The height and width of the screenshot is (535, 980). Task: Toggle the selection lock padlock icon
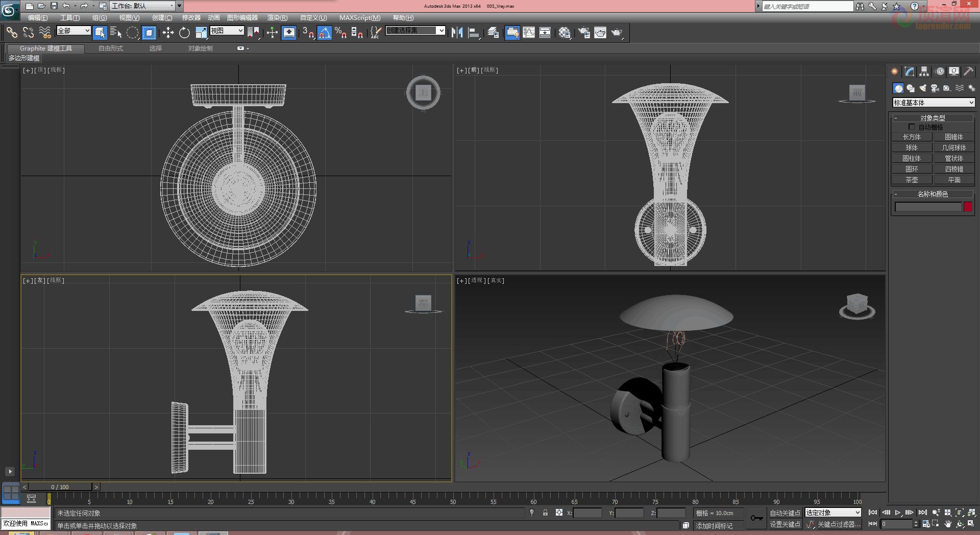click(x=545, y=513)
